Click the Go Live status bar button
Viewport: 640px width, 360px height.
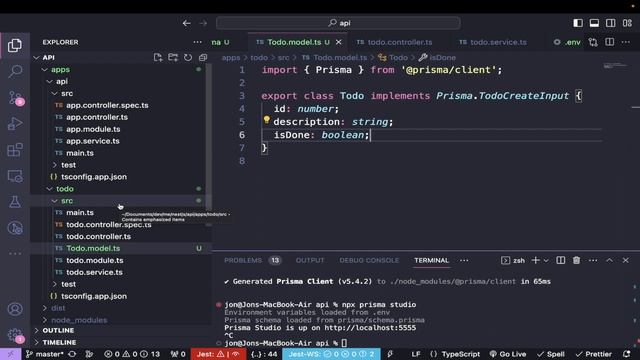(x=508, y=354)
